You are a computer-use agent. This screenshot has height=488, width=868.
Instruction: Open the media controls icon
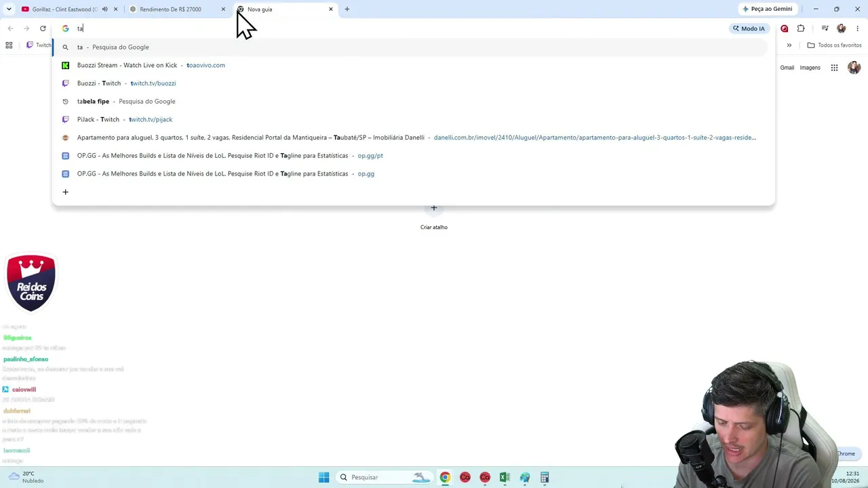click(825, 28)
